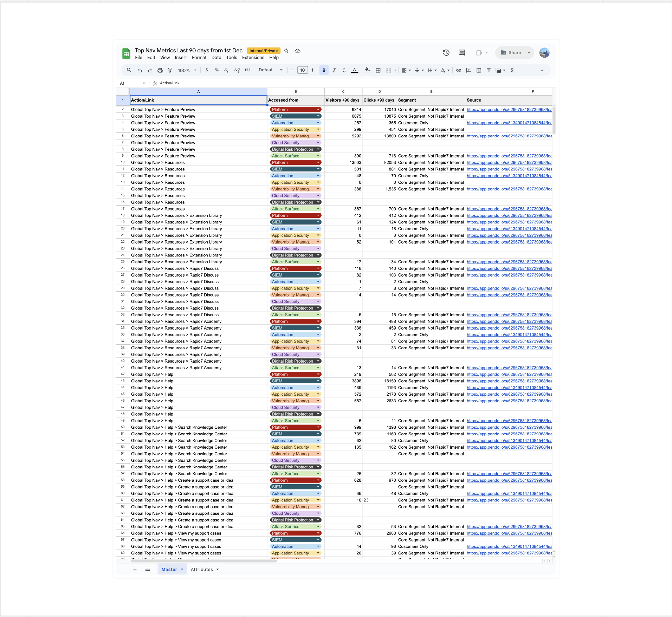Open the name box dropdown arrow
Image resolution: width=672 pixels, height=617 pixels.
[144, 83]
